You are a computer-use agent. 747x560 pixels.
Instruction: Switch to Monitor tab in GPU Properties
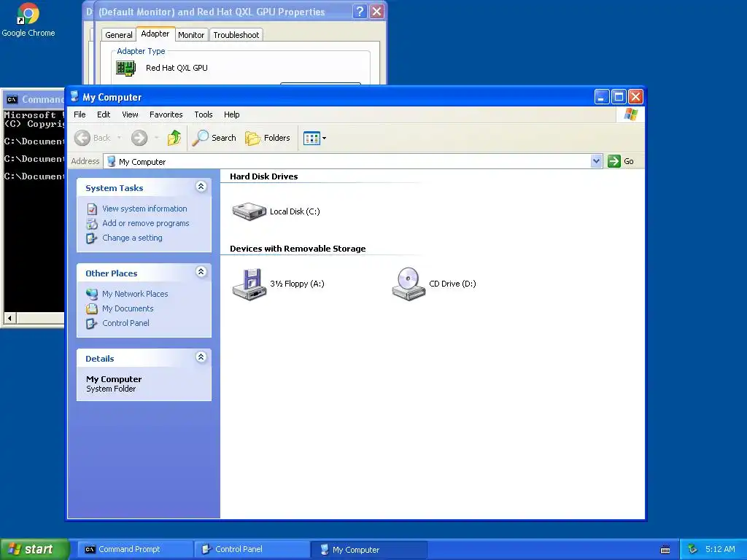click(x=191, y=35)
